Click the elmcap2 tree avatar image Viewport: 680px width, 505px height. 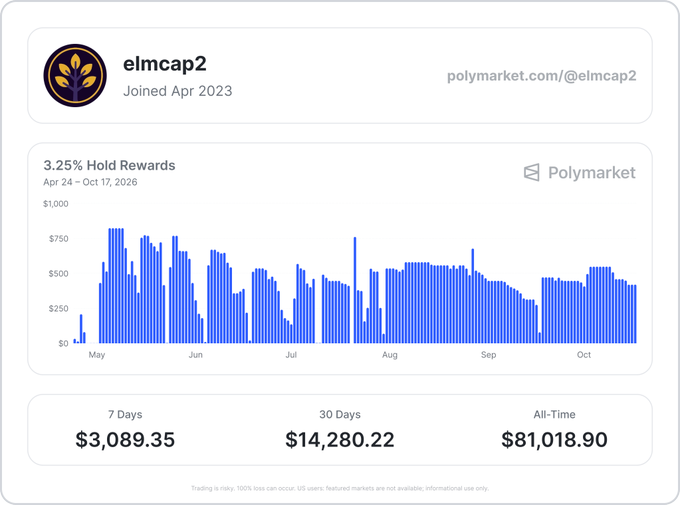coord(75,75)
